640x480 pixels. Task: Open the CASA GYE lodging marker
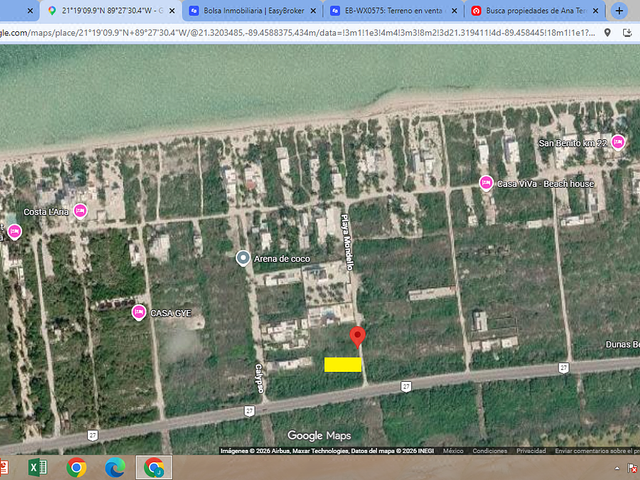pyautogui.click(x=139, y=313)
